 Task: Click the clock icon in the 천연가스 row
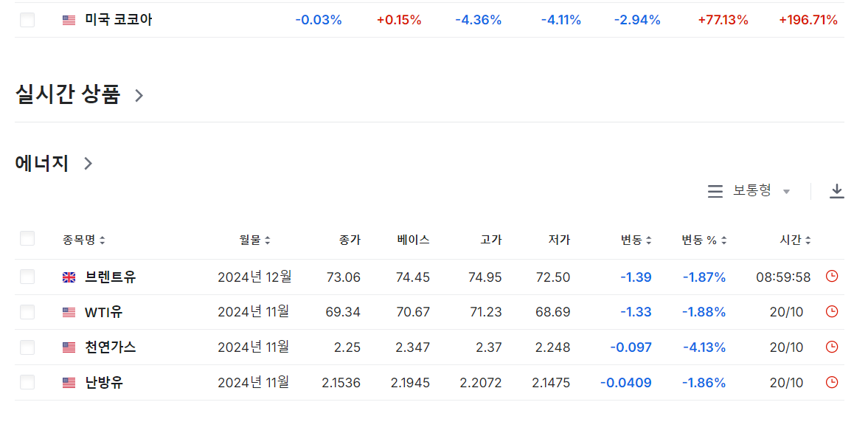[831, 347]
